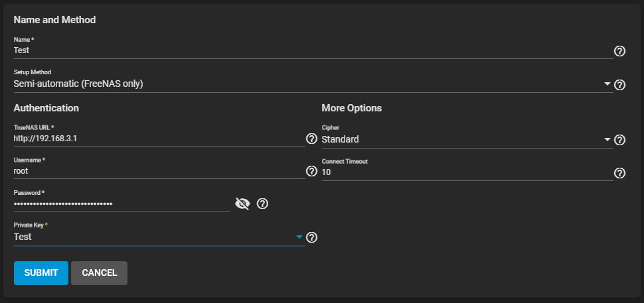
Task: Show help for Username field
Action: tap(311, 171)
